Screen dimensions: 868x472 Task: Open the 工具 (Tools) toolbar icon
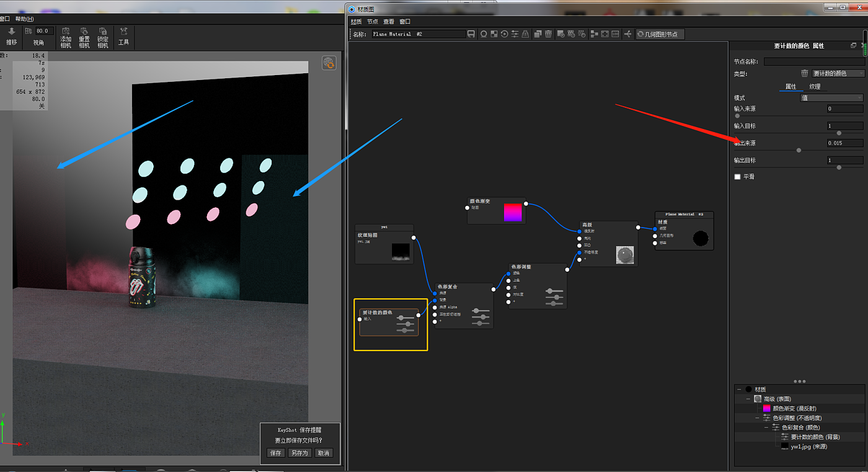coord(123,36)
